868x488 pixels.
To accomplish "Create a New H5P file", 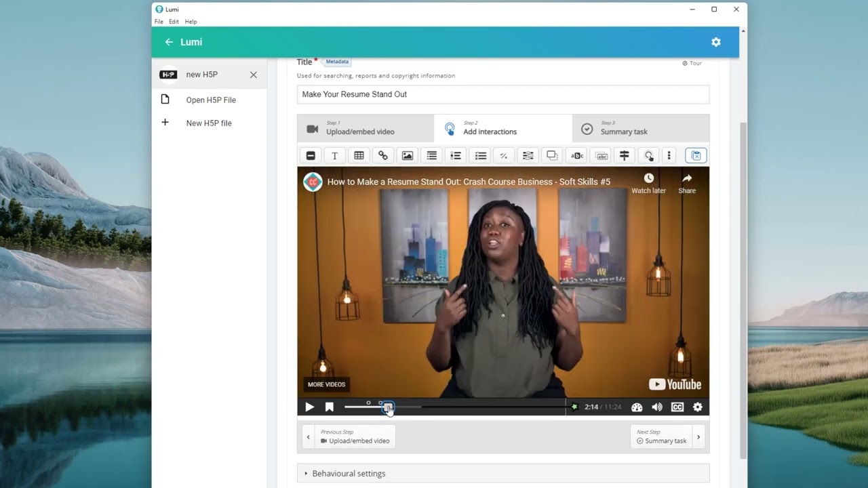I will 210,123.
